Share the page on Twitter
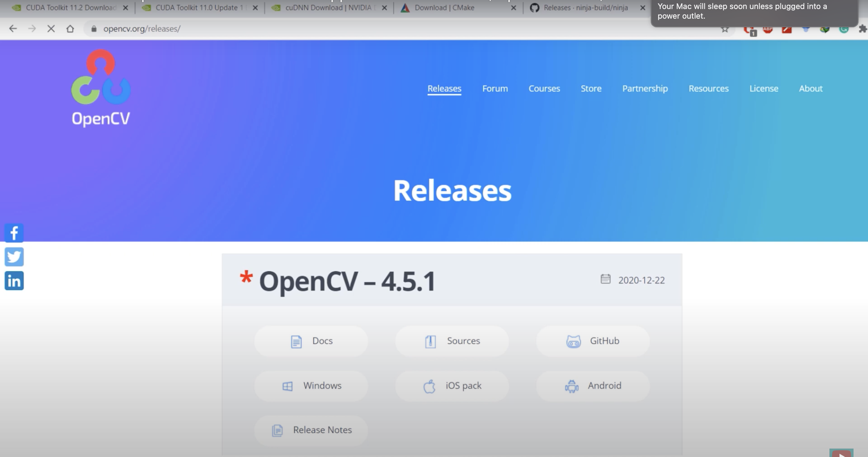This screenshot has width=868, height=457. pyautogui.click(x=14, y=257)
